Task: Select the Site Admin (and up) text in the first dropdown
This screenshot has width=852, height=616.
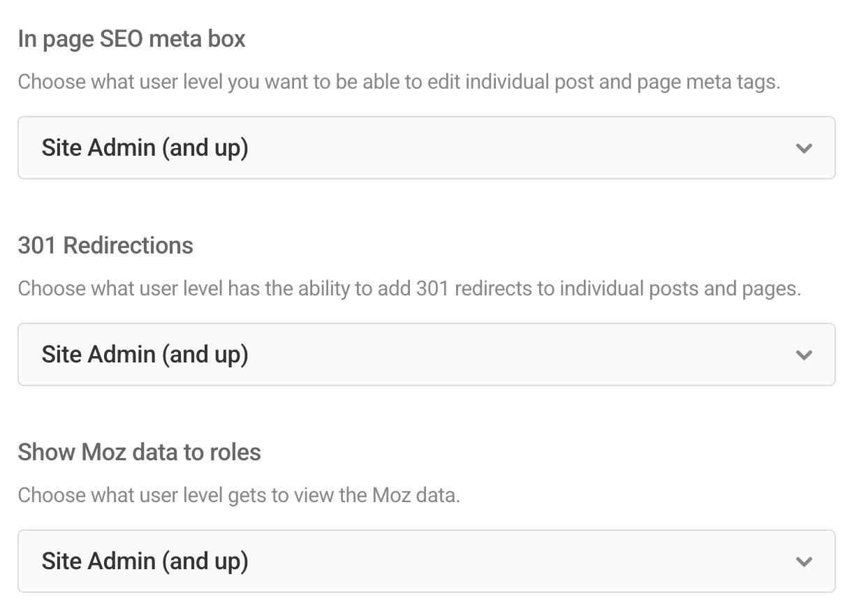Action: (x=145, y=148)
